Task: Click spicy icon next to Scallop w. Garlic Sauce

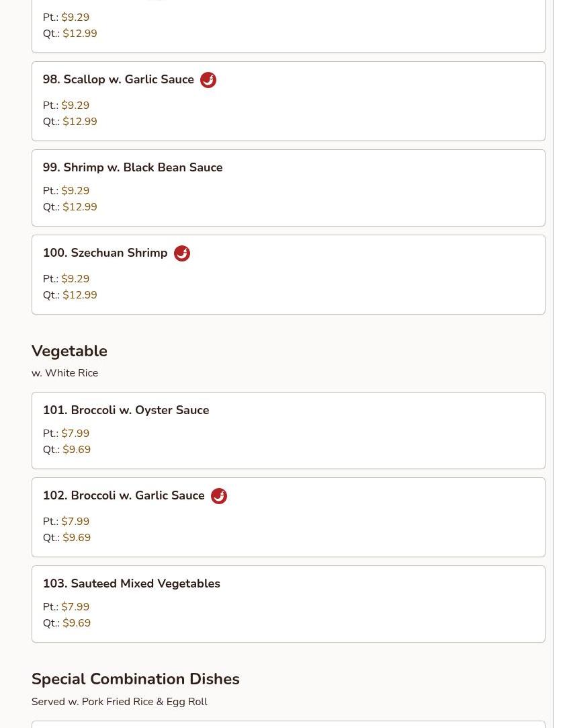Action: pos(208,80)
